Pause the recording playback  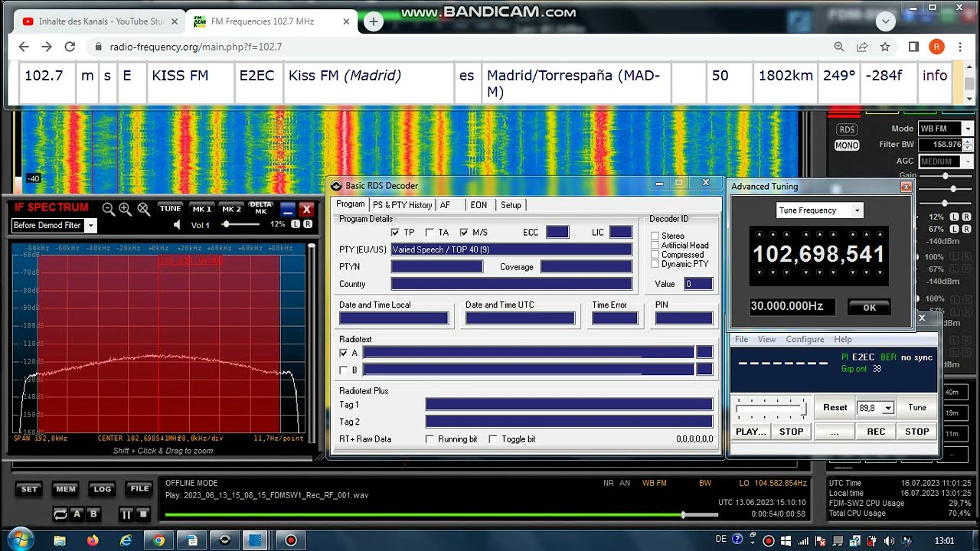coord(126,514)
